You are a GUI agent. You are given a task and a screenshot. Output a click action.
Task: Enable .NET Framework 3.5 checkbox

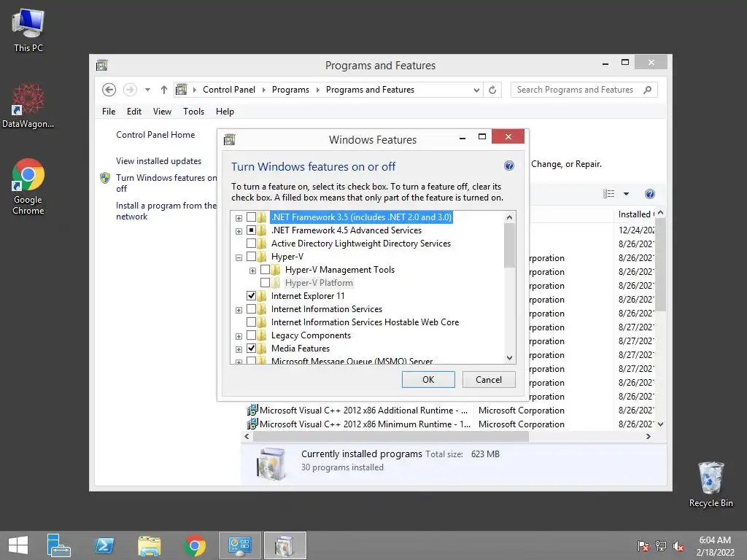point(251,217)
